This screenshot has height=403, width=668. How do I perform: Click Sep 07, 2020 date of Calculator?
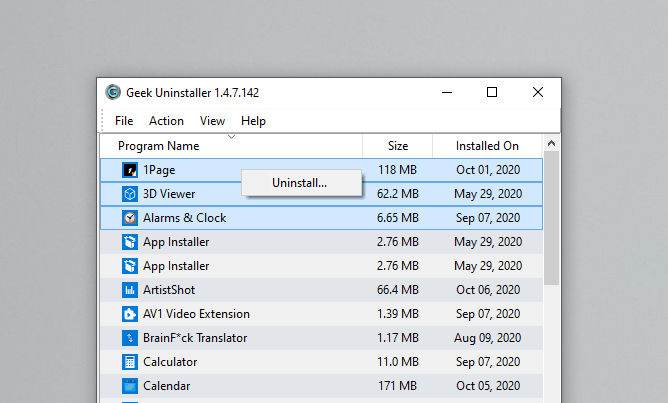[488, 362]
